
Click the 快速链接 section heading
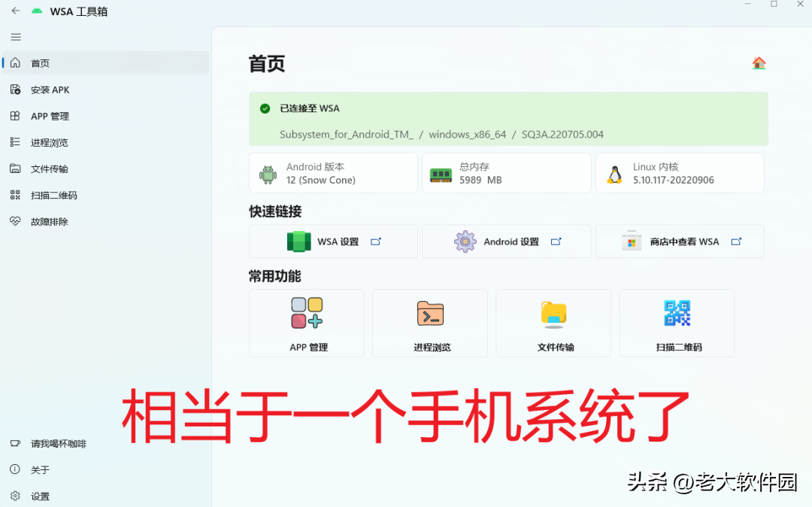click(275, 211)
